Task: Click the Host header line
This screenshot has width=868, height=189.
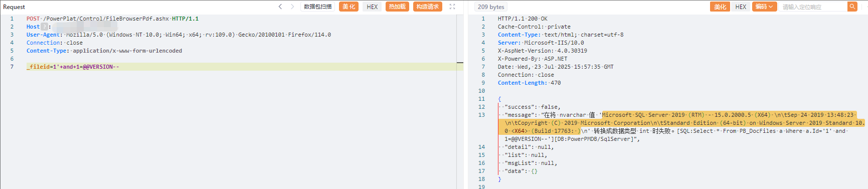Action: [72, 27]
